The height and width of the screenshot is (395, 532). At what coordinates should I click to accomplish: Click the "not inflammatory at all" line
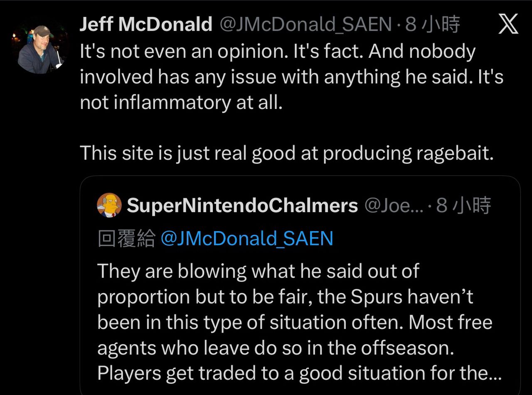point(181,103)
